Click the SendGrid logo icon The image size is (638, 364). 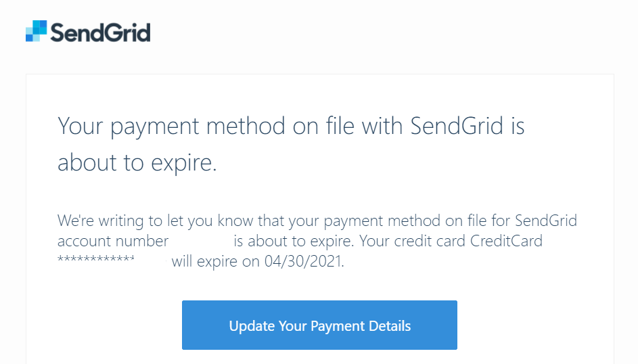37,31
